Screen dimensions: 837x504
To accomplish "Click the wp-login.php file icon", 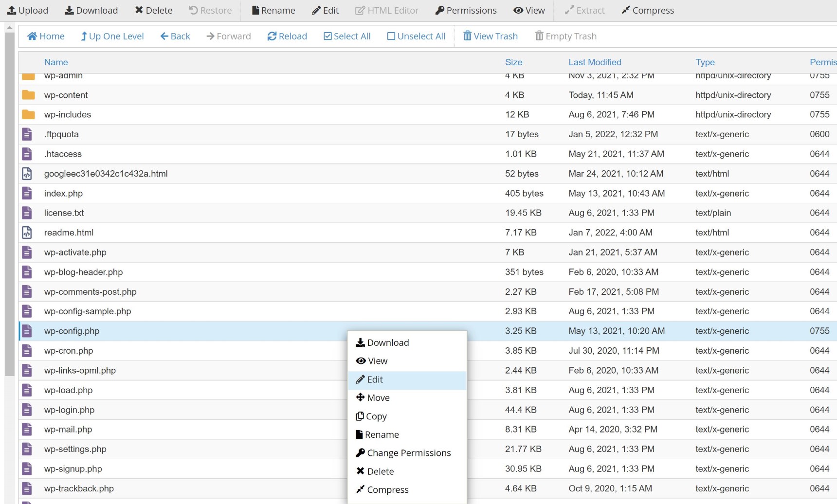I will click(27, 410).
